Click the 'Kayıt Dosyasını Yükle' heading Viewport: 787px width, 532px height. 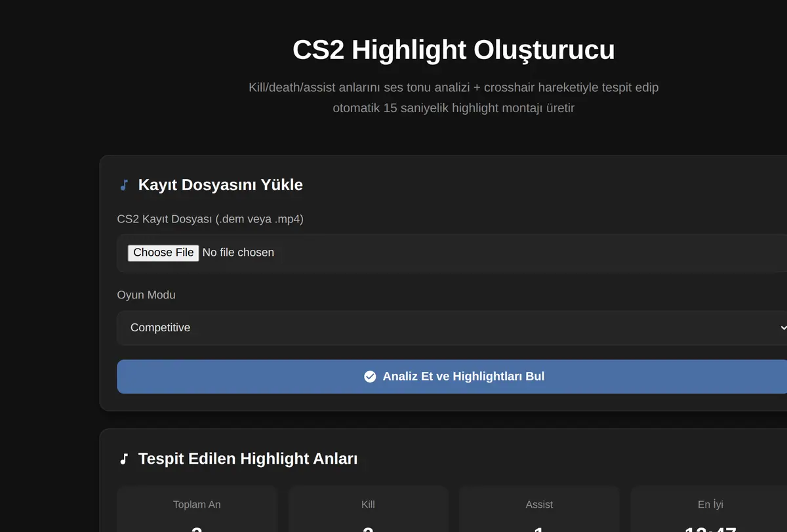[x=220, y=185]
